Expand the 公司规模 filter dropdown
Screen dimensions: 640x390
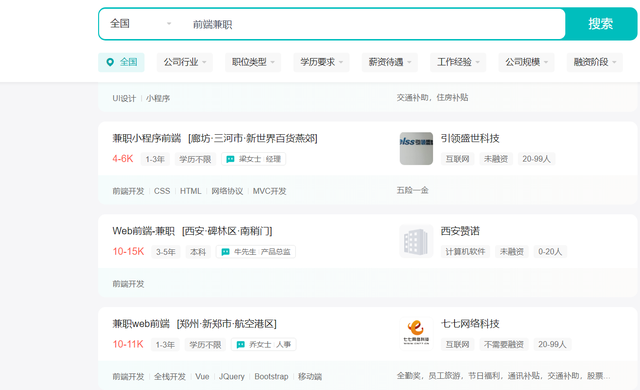coord(527,62)
